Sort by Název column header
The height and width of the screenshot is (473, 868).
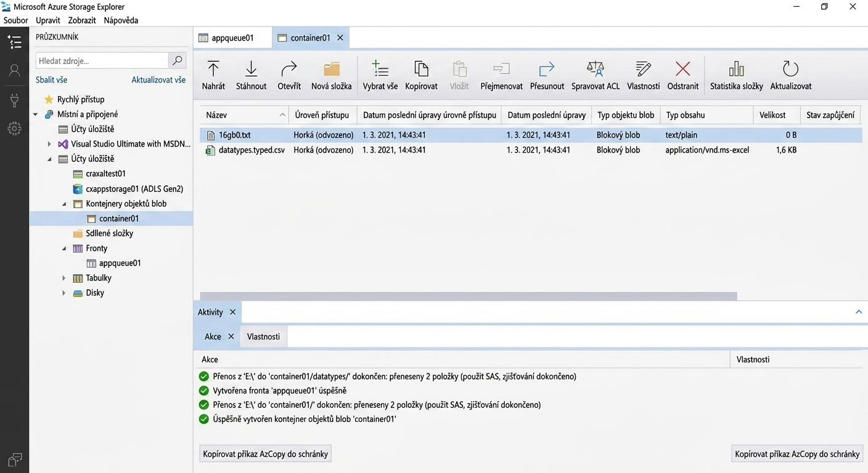[x=245, y=115]
